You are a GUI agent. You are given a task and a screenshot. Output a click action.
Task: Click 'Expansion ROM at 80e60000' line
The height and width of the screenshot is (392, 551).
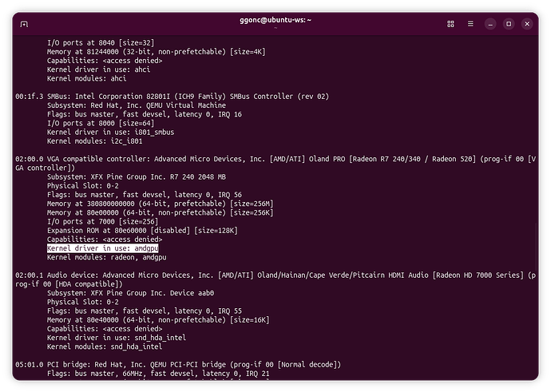(x=142, y=231)
